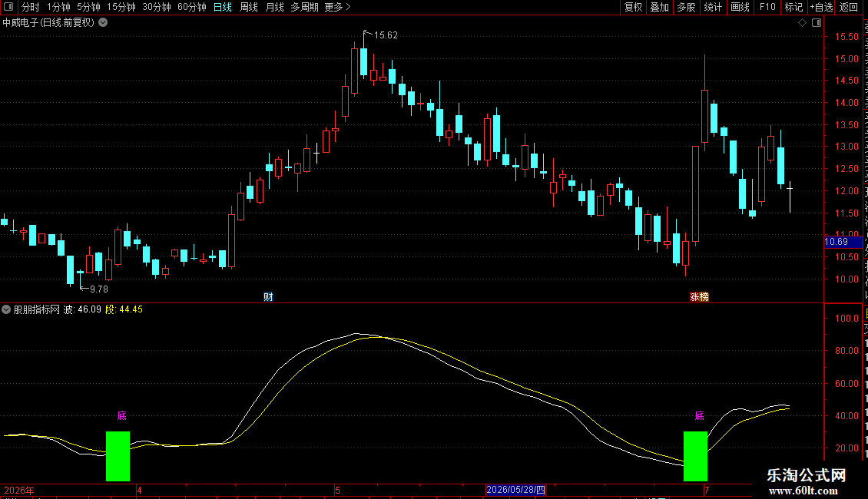Click the 标记 mark button
The width and height of the screenshot is (868, 499).
point(793,7)
